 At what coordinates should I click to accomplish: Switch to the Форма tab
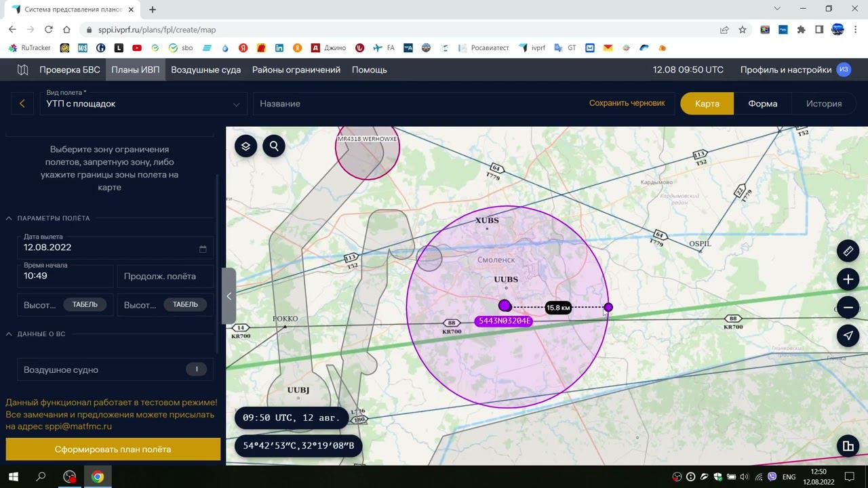pos(762,104)
